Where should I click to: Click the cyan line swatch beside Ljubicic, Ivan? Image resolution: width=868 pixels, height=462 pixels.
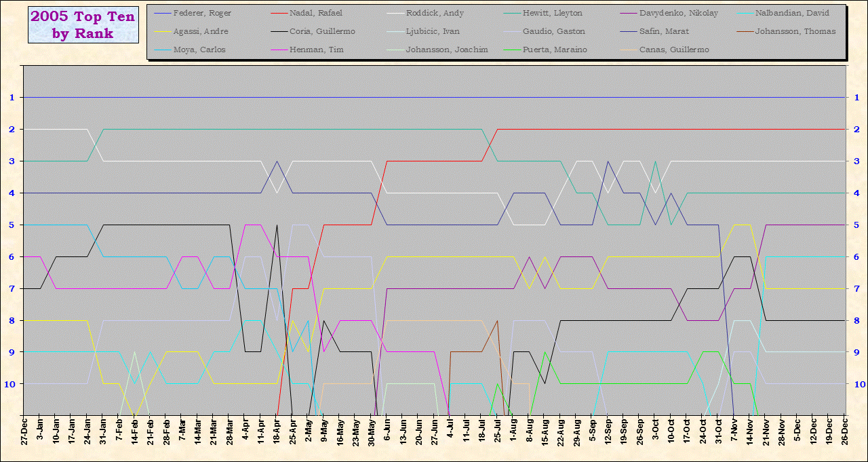click(394, 31)
